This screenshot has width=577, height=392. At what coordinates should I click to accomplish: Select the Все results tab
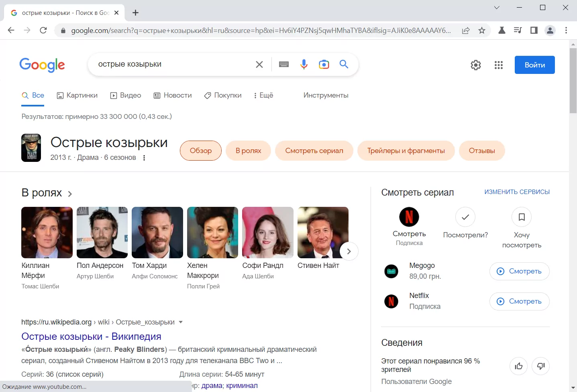coord(33,95)
